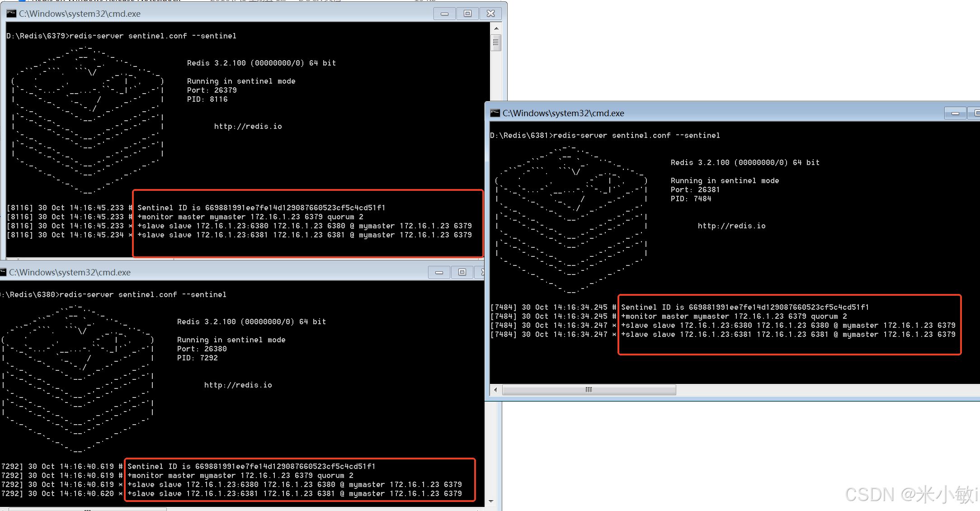The width and height of the screenshot is (980, 511).
Task: Click '+monitor master mymaster' line in PID 7484 log
Action: coord(734,316)
